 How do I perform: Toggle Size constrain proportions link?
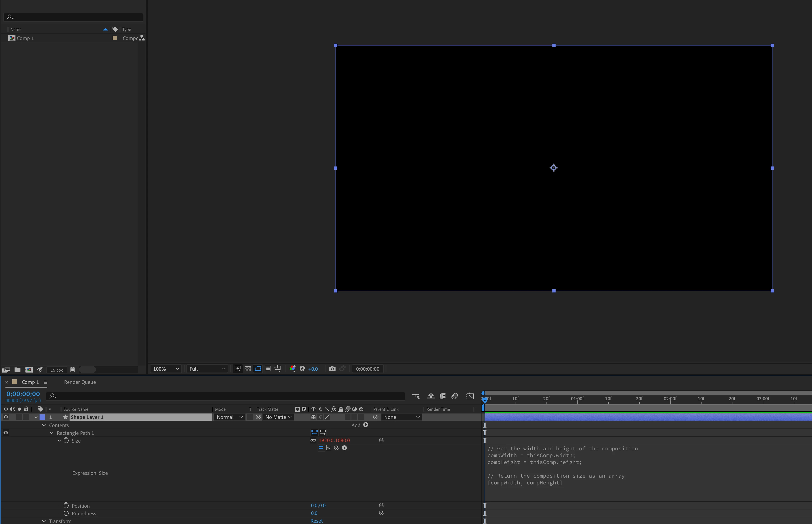click(x=313, y=440)
